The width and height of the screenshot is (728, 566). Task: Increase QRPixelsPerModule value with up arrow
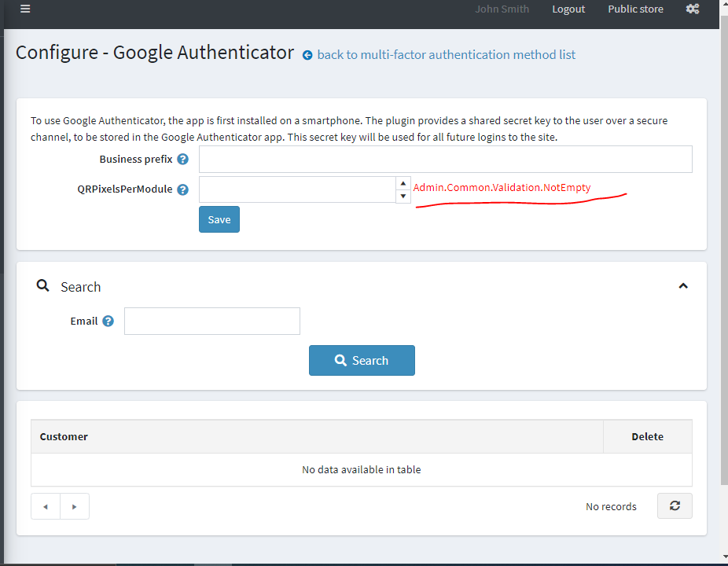click(x=403, y=183)
